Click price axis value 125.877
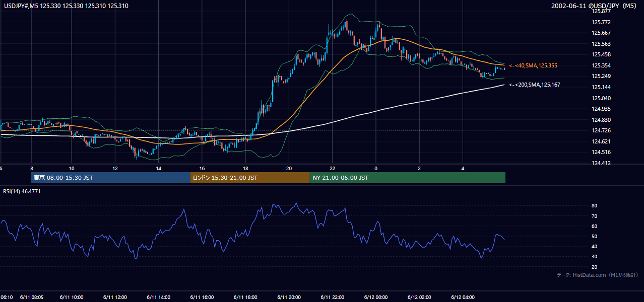This screenshot has width=644, height=302. [x=602, y=11]
